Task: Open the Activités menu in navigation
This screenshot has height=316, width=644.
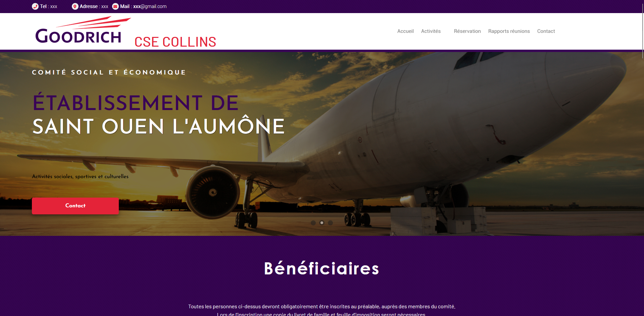Action: click(431, 31)
